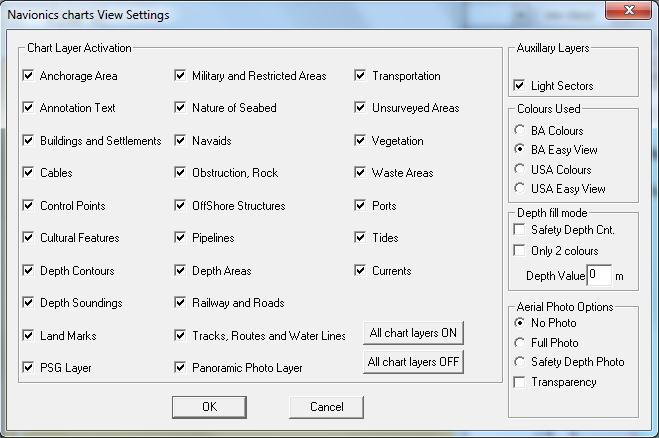The width and height of the screenshot is (659, 438).
Task: Select No Photo aerial option
Action: pyautogui.click(x=519, y=323)
